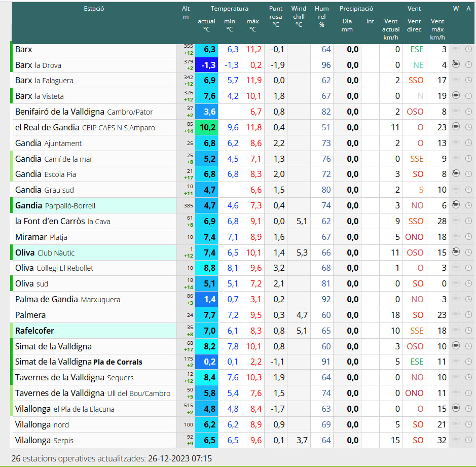Select the Miramar Platja station
The image size is (476, 467).
(41, 237)
